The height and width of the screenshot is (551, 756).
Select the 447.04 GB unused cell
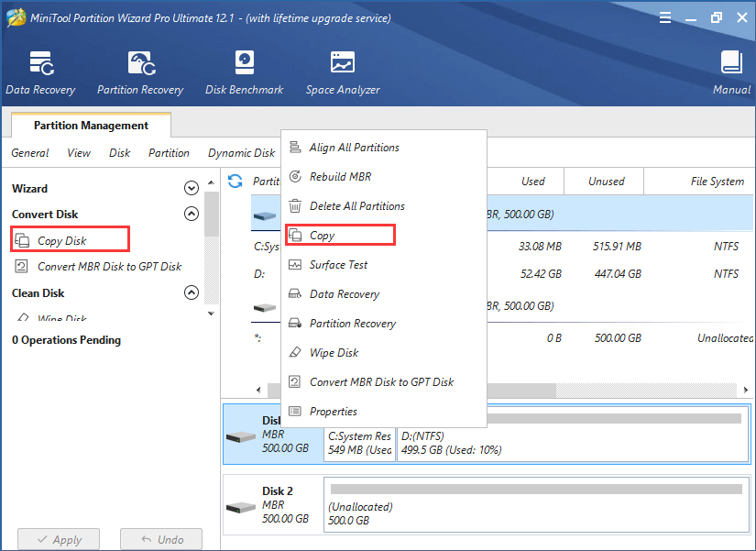(x=618, y=273)
